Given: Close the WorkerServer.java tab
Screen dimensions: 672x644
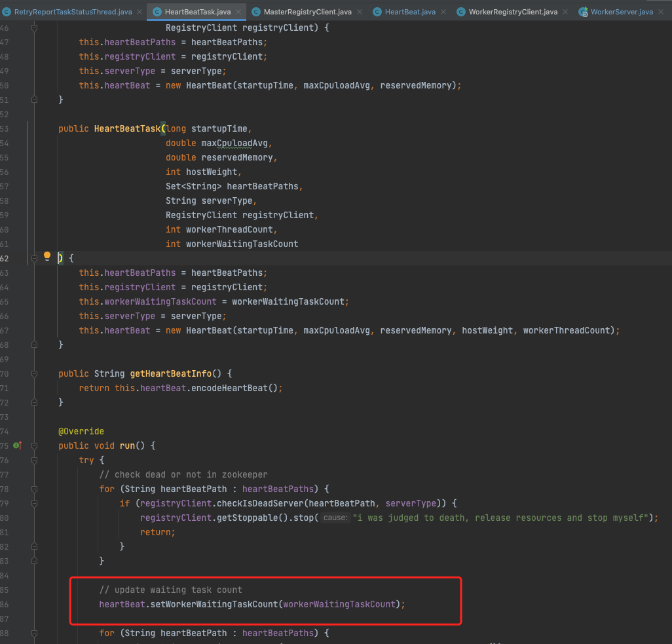Looking at the screenshot, I should (x=662, y=12).
